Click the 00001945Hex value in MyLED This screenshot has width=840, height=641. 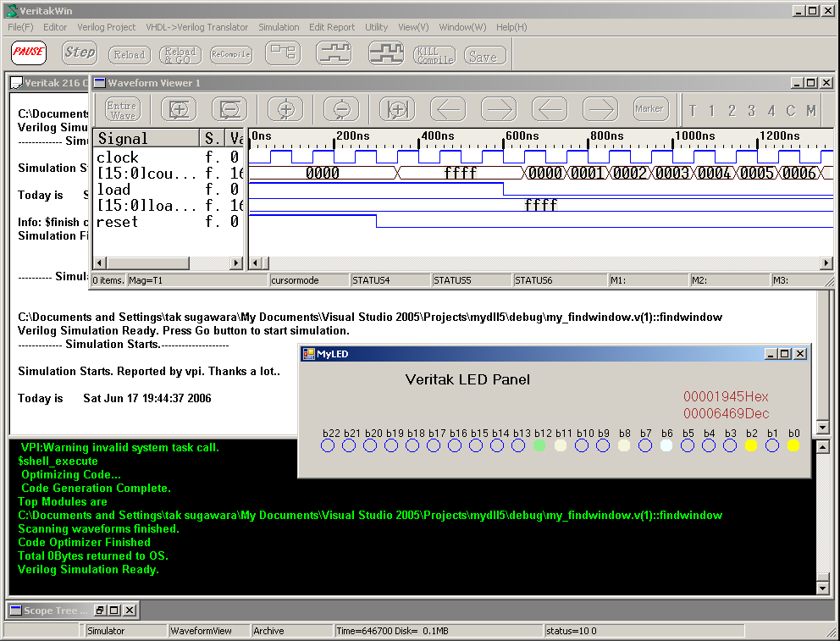pyautogui.click(x=726, y=397)
